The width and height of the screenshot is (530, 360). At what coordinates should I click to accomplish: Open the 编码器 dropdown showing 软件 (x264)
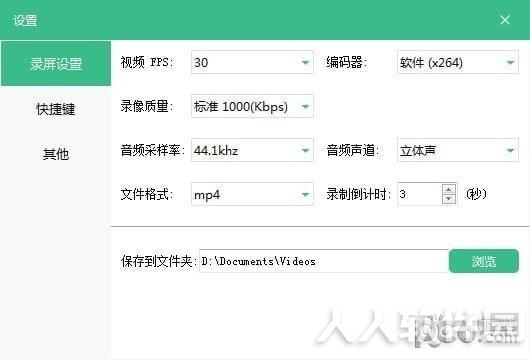click(458, 62)
